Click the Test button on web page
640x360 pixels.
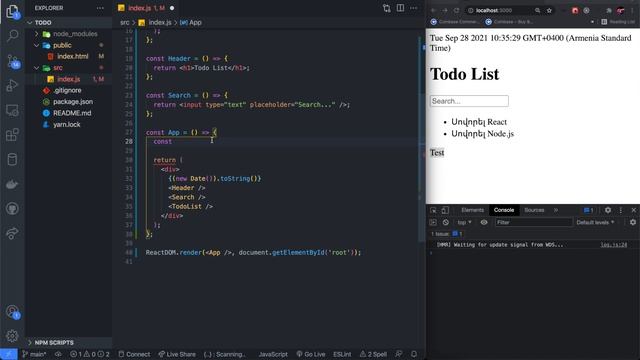click(x=437, y=153)
